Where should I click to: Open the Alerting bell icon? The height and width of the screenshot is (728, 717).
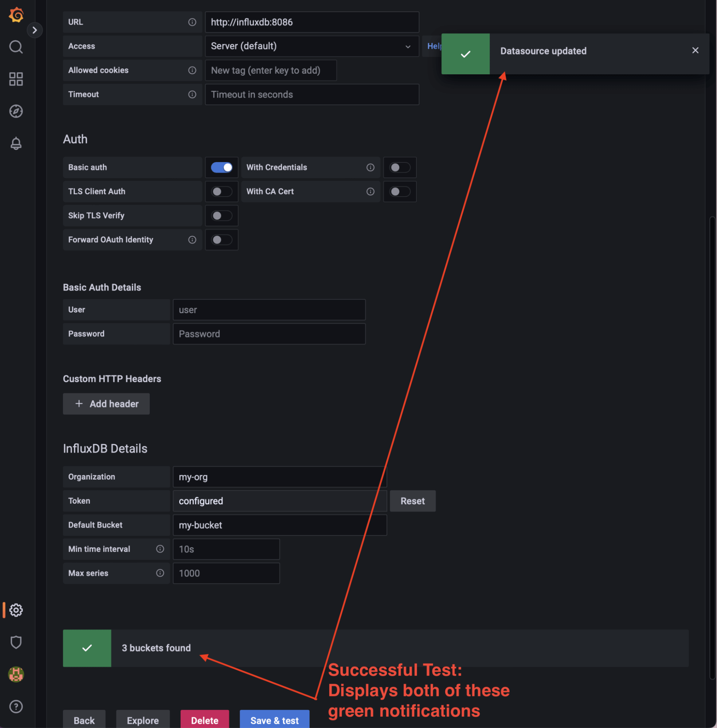coord(16,143)
